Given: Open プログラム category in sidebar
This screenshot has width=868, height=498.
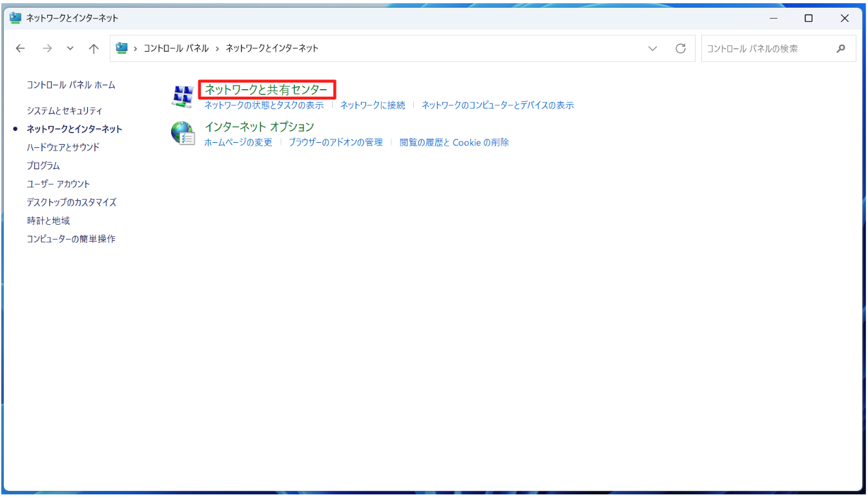Looking at the screenshot, I should click(x=43, y=166).
